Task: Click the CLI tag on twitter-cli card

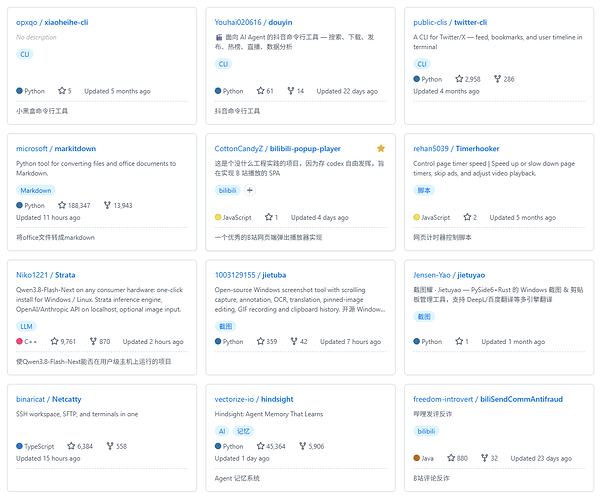Action: [422, 64]
